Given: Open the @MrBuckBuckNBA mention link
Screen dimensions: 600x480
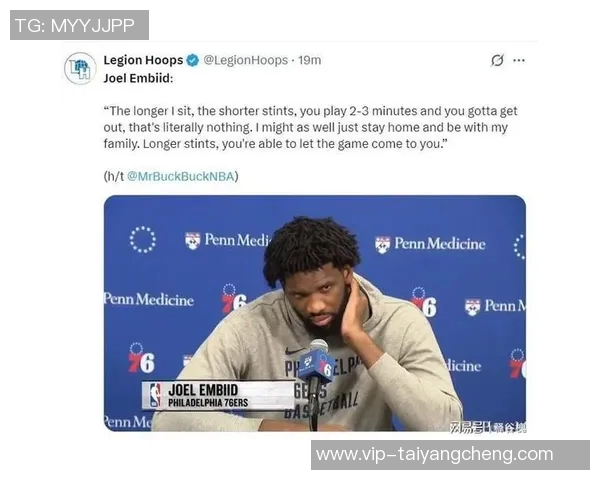Looking at the screenshot, I should [180, 176].
